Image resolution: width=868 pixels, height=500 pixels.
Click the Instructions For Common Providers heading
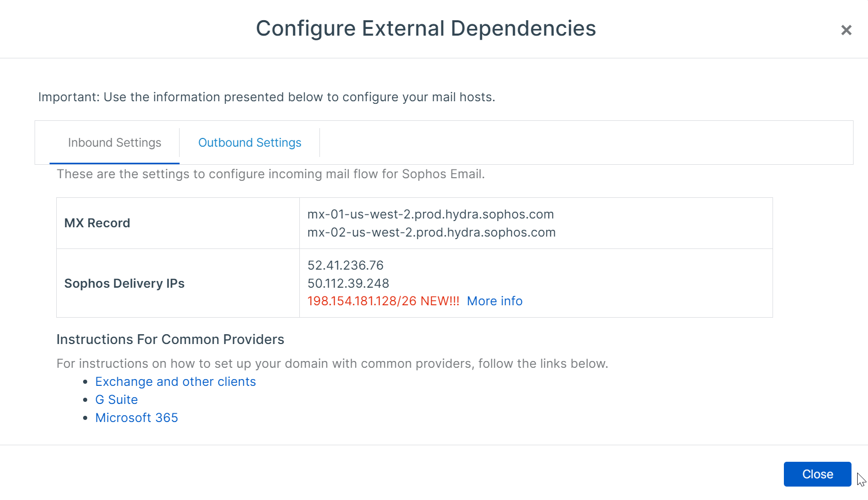tap(170, 339)
